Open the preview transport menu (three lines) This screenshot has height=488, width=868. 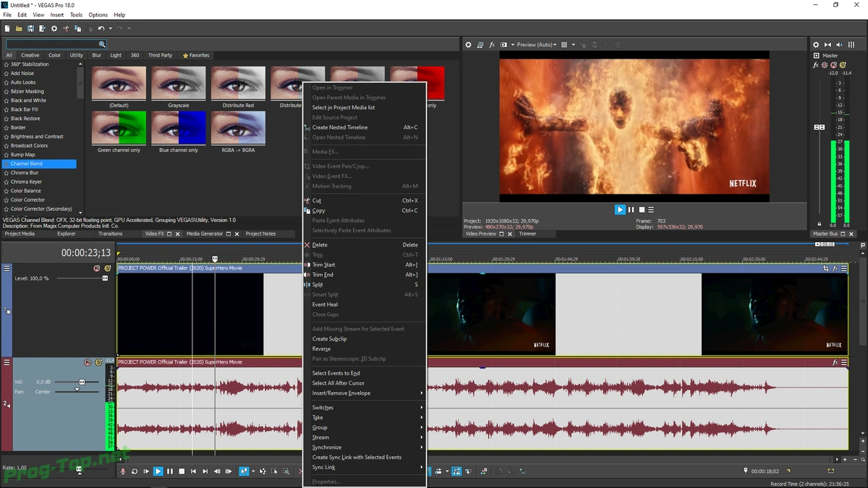pyautogui.click(x=651, y=210)
